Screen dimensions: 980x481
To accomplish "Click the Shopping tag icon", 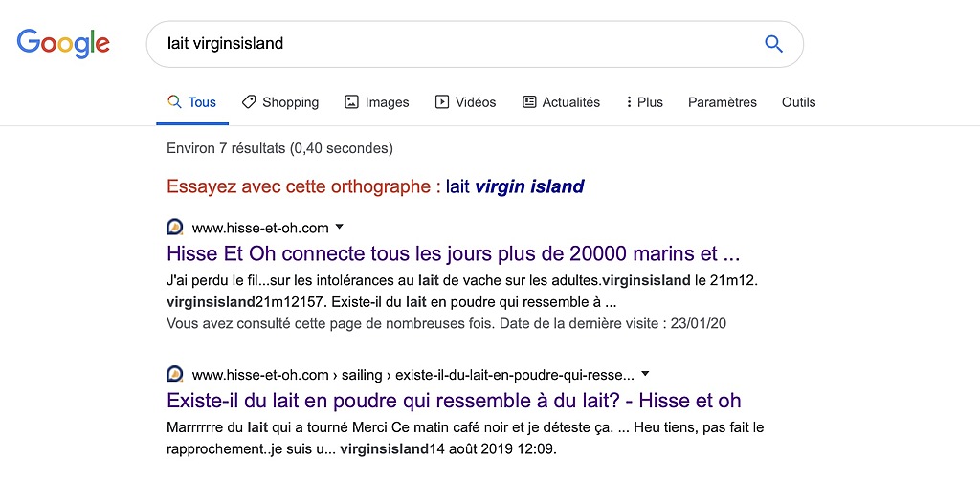I will point(249,101).
